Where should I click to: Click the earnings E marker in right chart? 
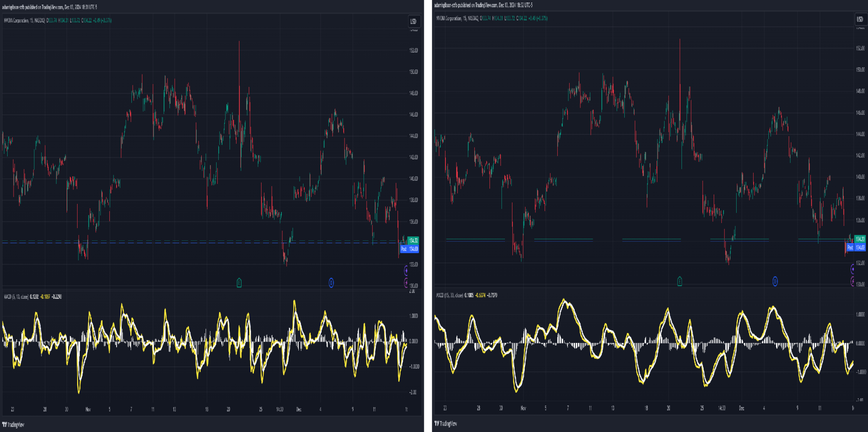(680, 281)
